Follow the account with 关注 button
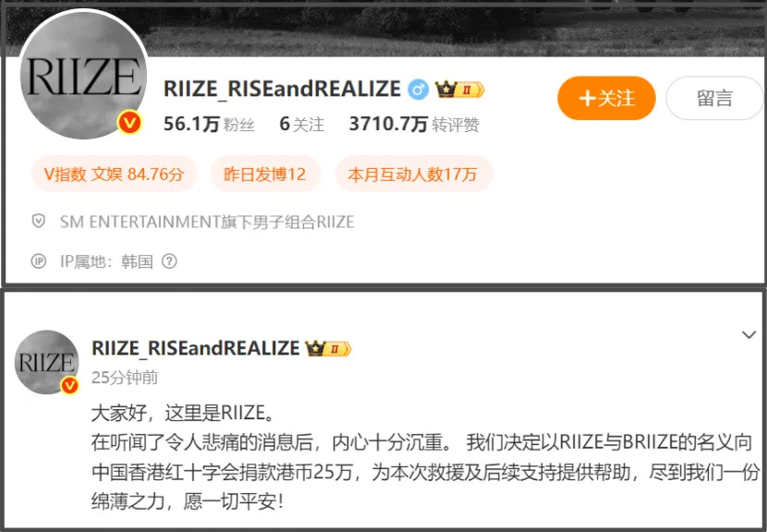Viewport: 767px width, 532px height. 606,98
